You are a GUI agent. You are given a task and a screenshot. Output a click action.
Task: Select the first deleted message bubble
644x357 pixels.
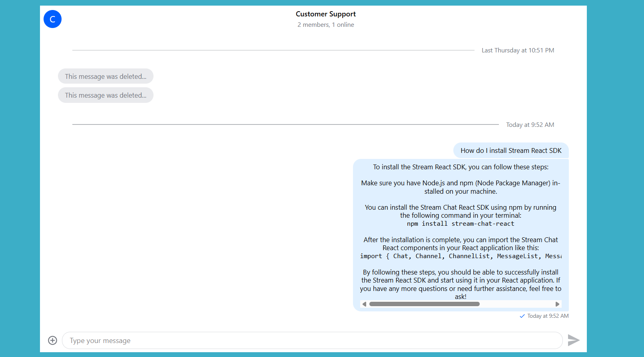pyautogui.click(x=106, y=76)
